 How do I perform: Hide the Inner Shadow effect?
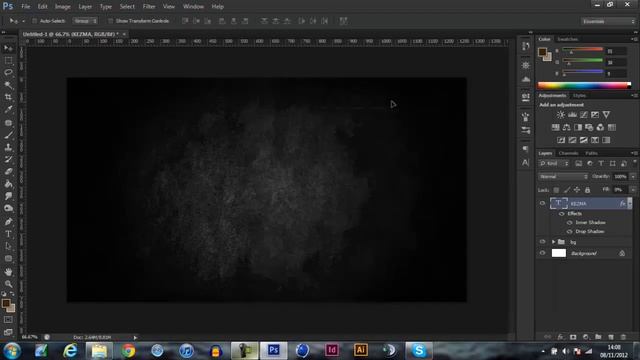(x=569, y=222)
